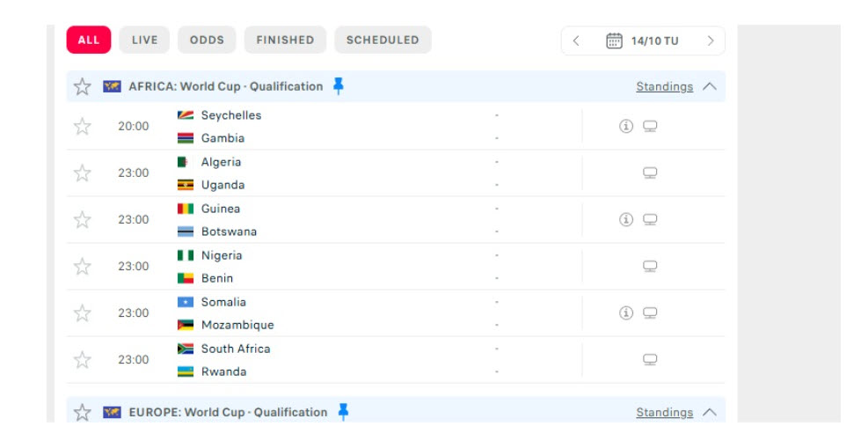Image resolution: width=868 pixels, height=441 pixels.
Task: Click the pin icon next to Europe Qualification
Action: (x=343, y=412)
